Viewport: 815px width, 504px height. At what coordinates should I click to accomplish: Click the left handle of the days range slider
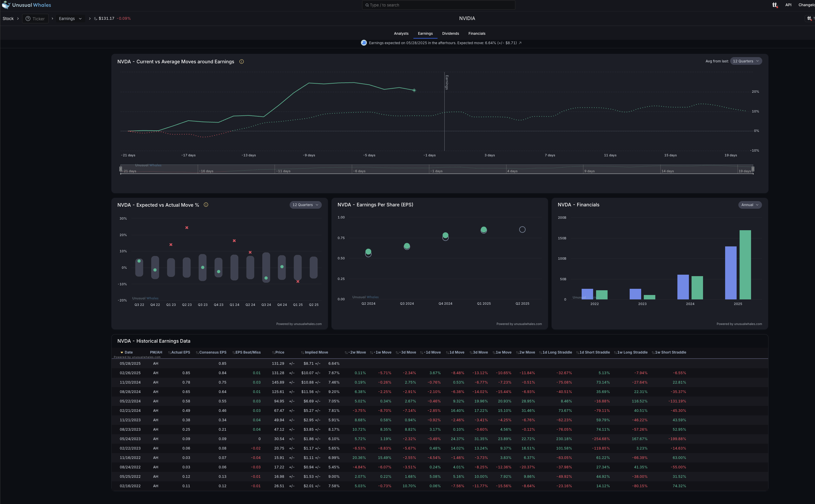[x=121, y=169]
